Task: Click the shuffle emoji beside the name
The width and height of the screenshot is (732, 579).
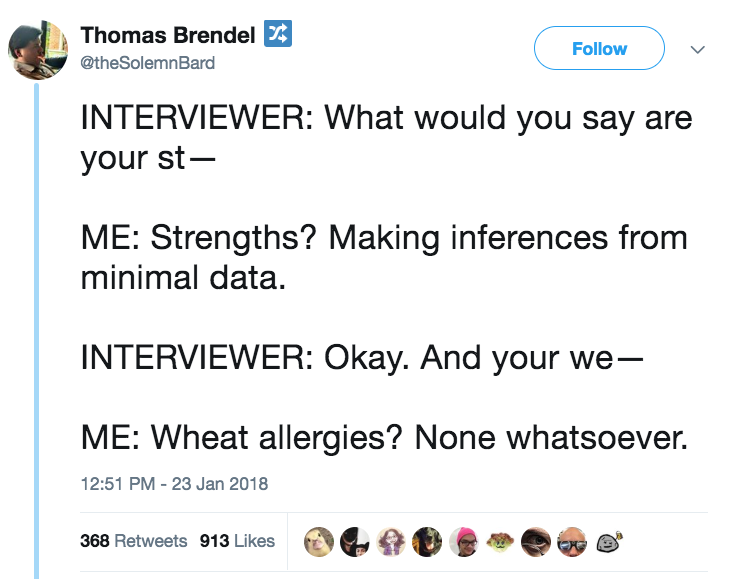Action: 275,35
